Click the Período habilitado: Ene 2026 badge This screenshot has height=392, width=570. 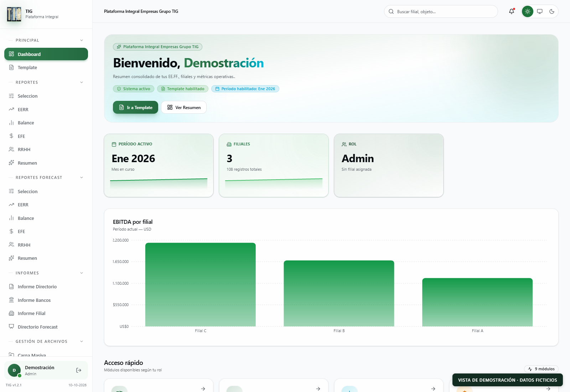(245, 89)
